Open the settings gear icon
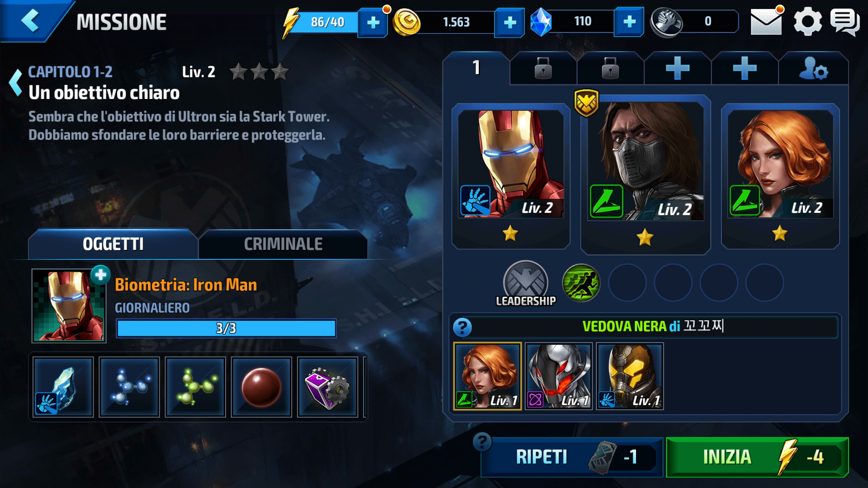868x488 pixels. 808,22
